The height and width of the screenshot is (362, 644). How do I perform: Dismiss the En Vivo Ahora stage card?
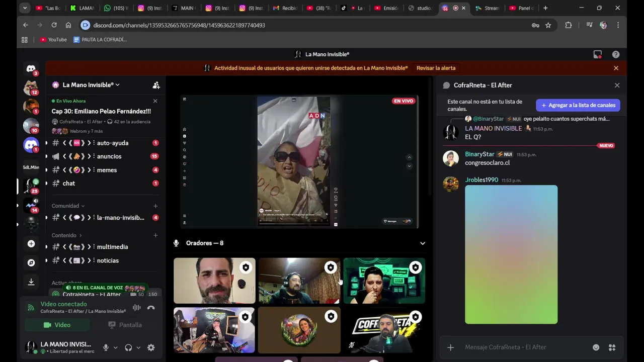pos(155,101)
